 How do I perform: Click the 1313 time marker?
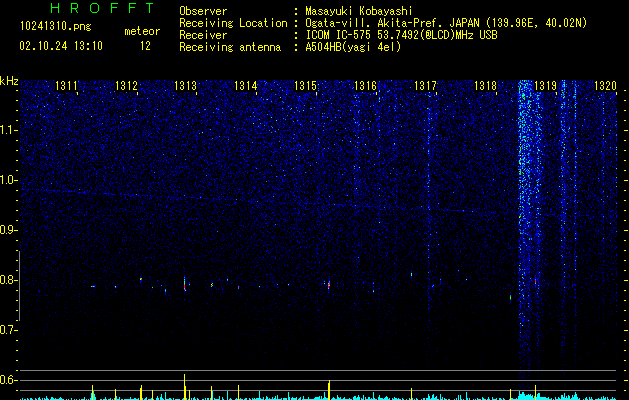186,86
